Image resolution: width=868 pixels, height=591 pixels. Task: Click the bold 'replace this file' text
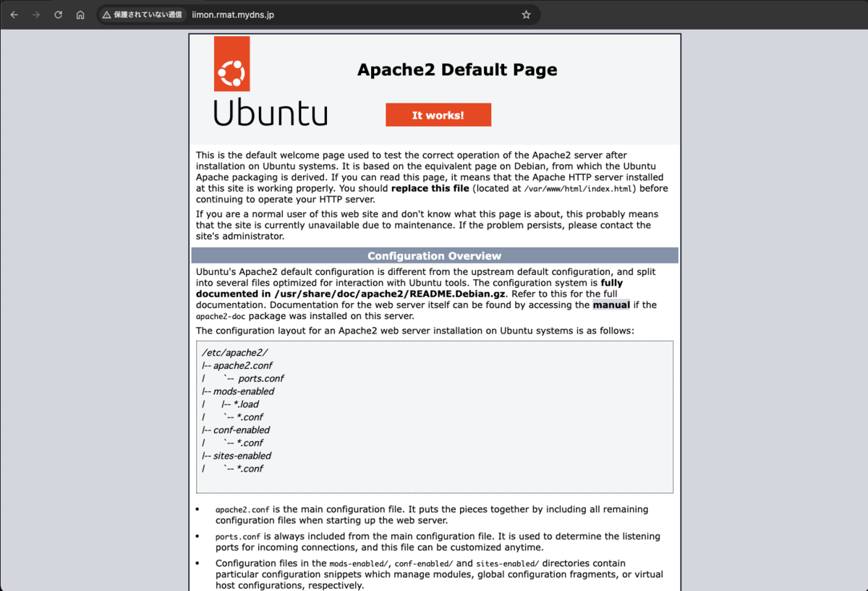click(431, 188)
